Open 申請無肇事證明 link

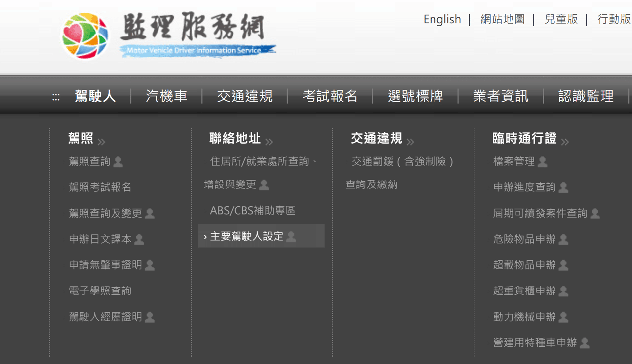pos(105,265)
